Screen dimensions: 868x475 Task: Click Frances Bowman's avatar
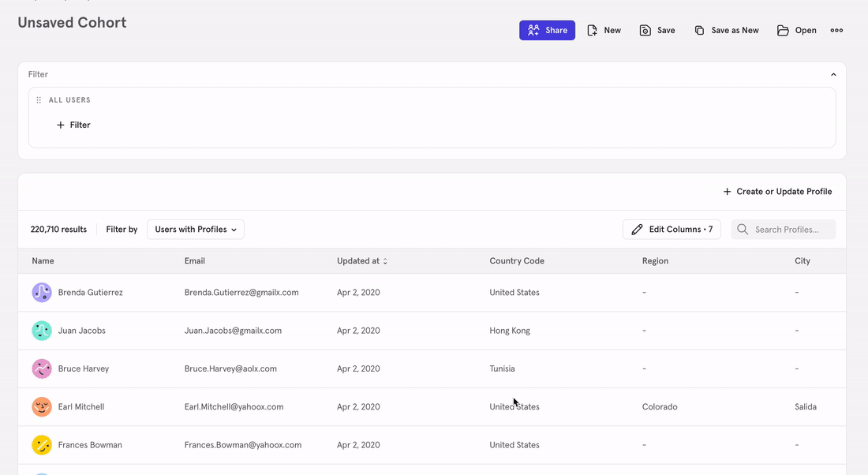(x=42, y=444)
